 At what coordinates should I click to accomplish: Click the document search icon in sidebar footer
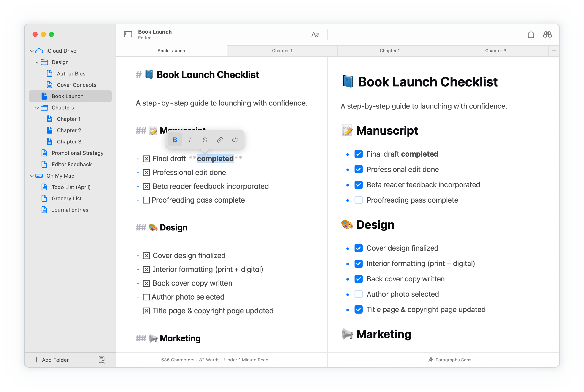tap(102, 360)
